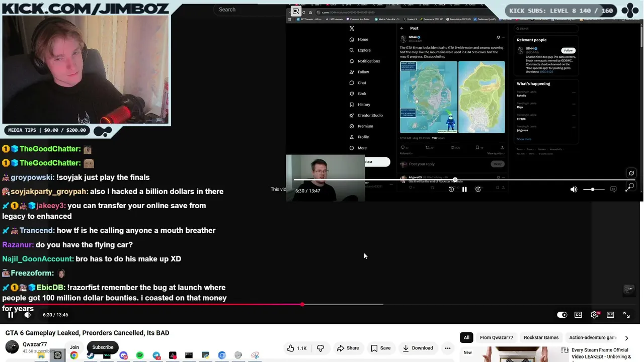Seek on the embedded video progress bar

(464, 179)
